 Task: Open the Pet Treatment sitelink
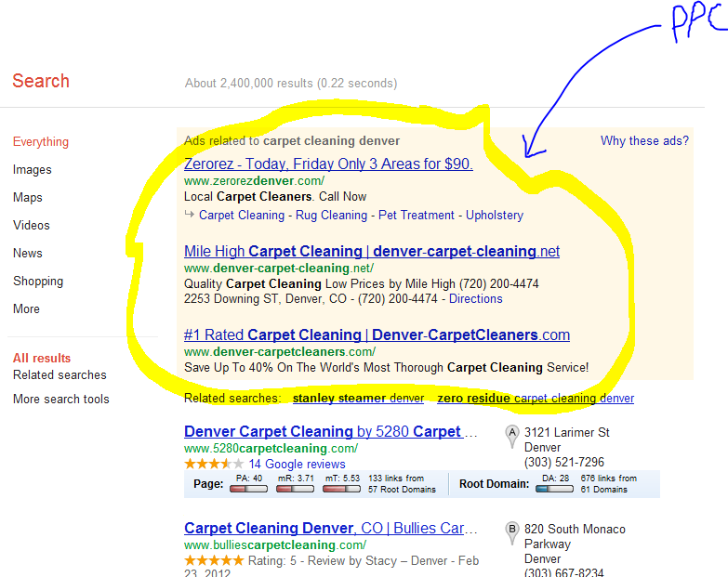pyautogui.click(x=416, y=216)
